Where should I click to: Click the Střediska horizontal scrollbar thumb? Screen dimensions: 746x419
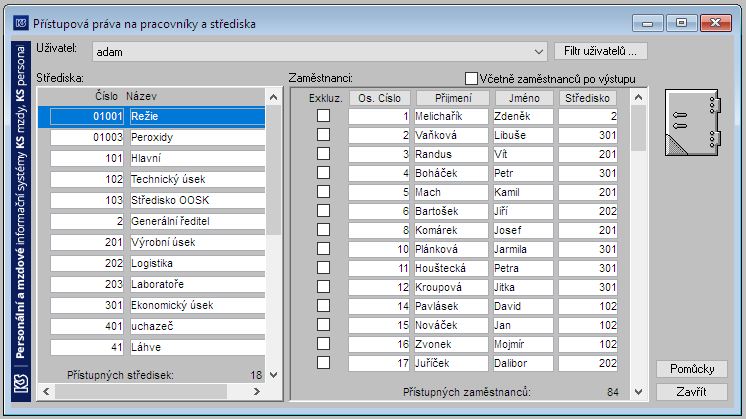tap(141, 391)
